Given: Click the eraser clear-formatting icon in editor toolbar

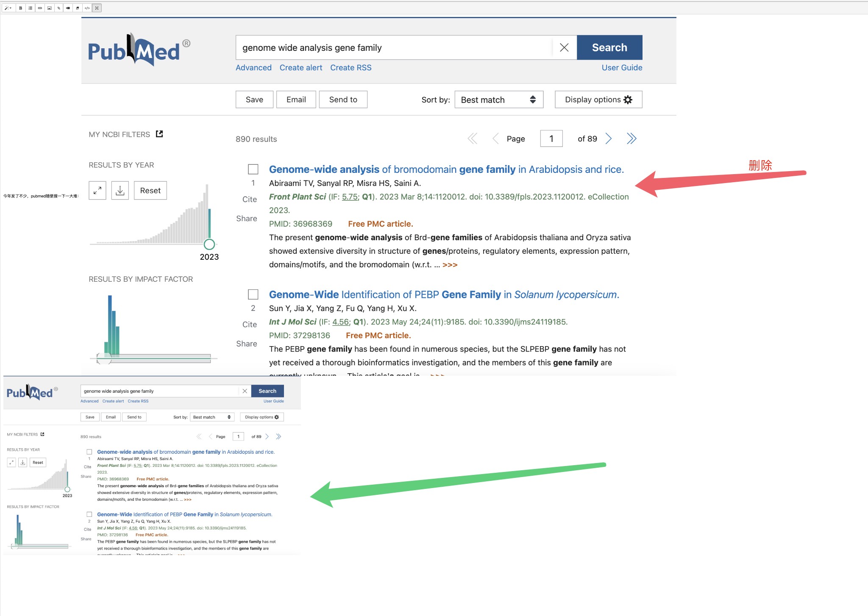Looking at the screenshot, I should point(78,8).
